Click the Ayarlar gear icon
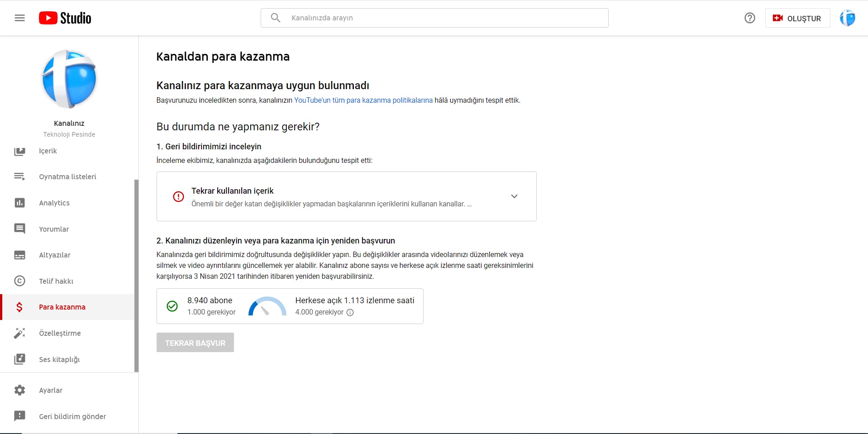 tap(19, 390)
